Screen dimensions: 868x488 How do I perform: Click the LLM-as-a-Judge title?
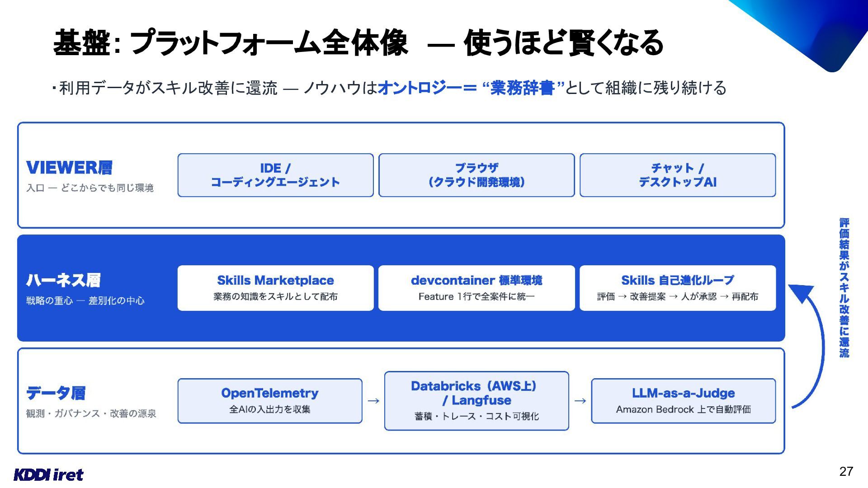click(x=683, y=393)
